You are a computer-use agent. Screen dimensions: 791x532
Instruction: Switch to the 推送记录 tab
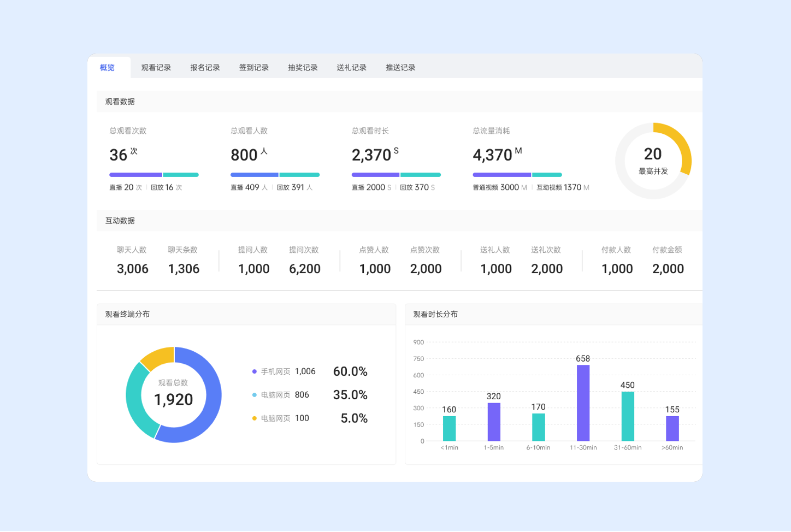pos(400,68)
